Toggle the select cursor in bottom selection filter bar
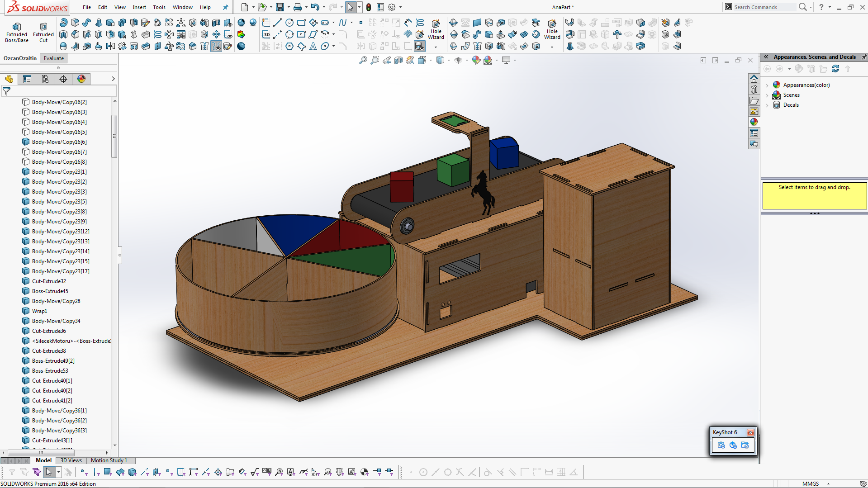This screenshot has height=488, width=868. click(48, 472)
